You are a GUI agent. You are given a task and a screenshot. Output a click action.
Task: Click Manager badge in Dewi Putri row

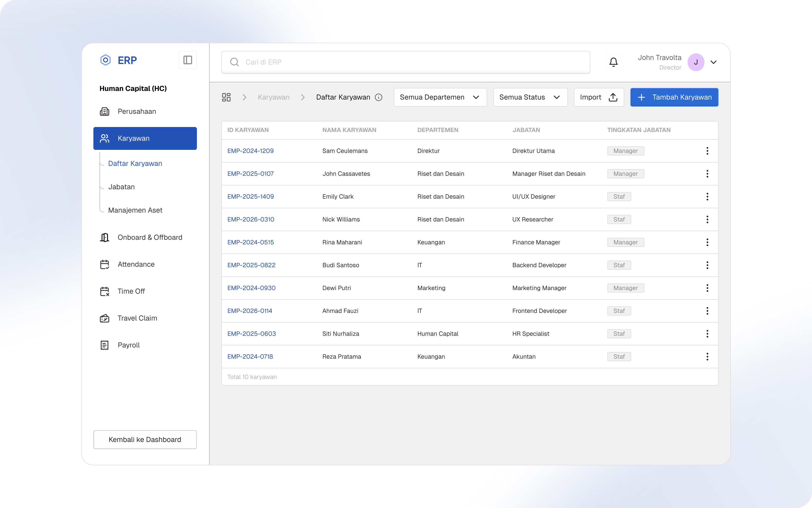(625, 288)
